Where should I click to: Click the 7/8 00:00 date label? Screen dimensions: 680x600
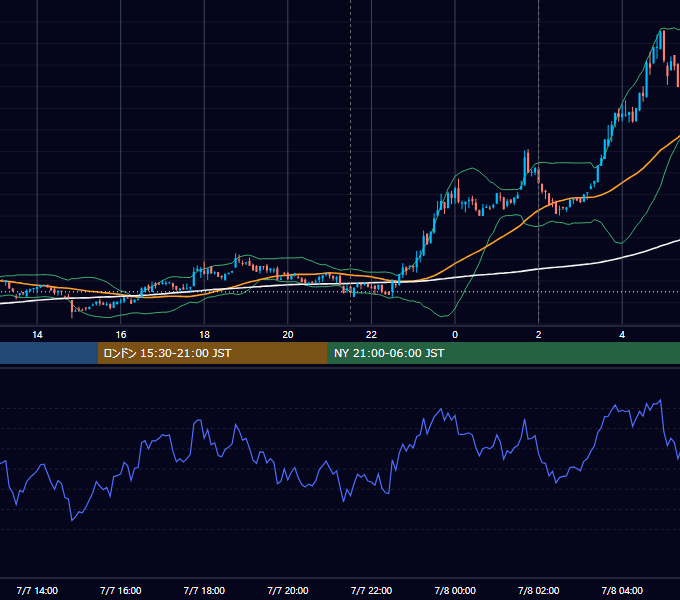455,590
